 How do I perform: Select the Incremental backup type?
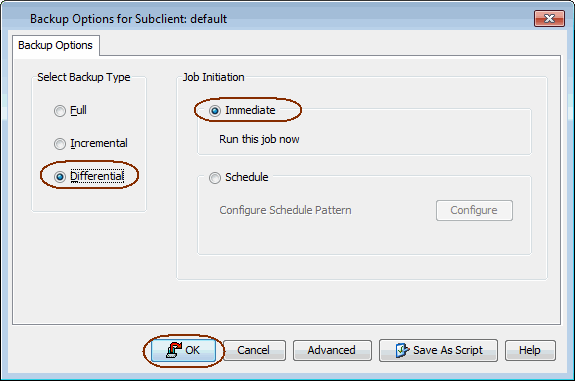point(59,144)
